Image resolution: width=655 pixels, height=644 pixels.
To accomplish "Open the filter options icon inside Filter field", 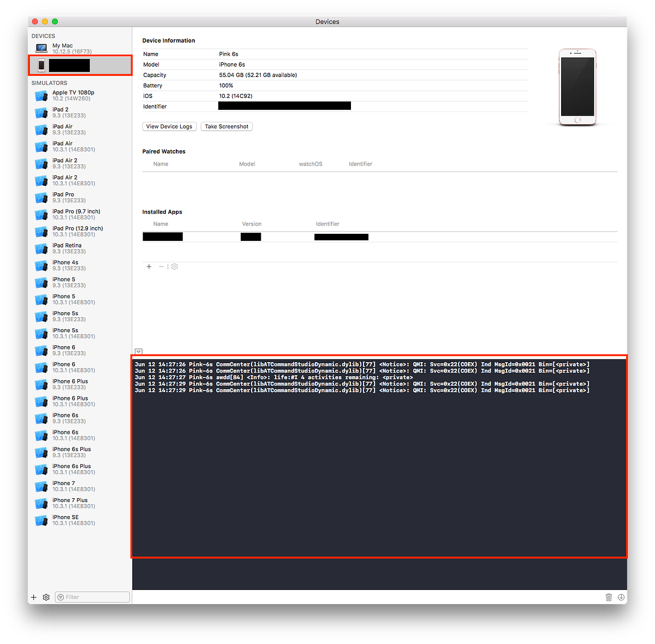I will (x=60, y=596).
